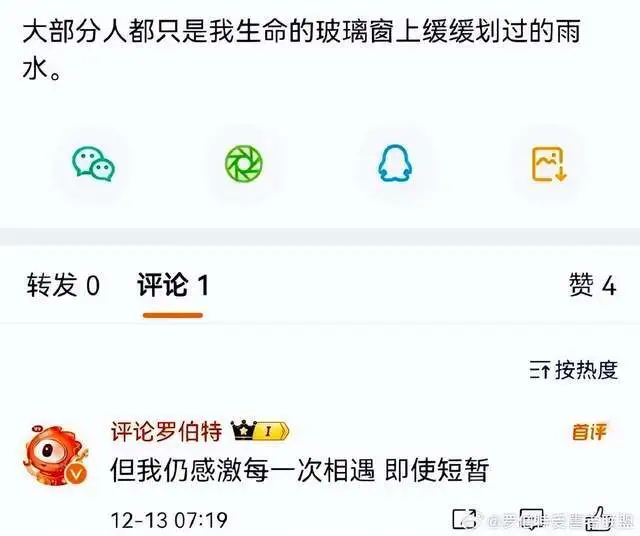Tap the green aperture Moments share icon
Screen dimensions: 640x536
pos(244,163)
